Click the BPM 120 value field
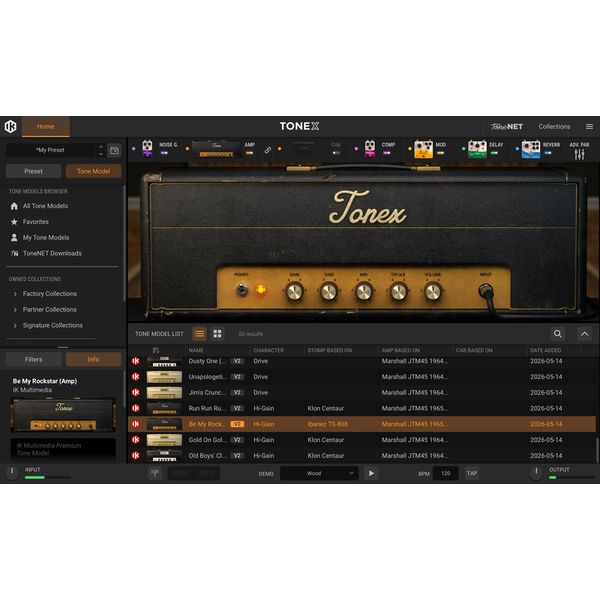Image resolution: width=600 pixels, height=600 pixels. click(x=445, y=473)
